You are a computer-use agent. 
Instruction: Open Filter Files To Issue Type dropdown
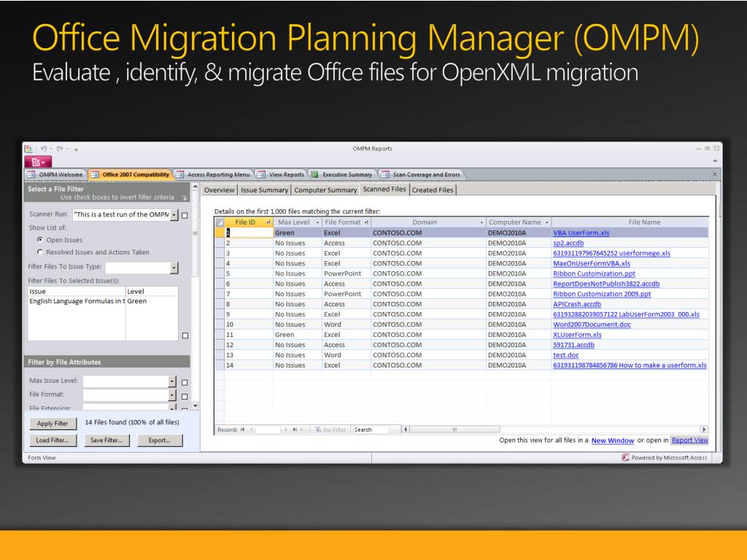(174, 268)
